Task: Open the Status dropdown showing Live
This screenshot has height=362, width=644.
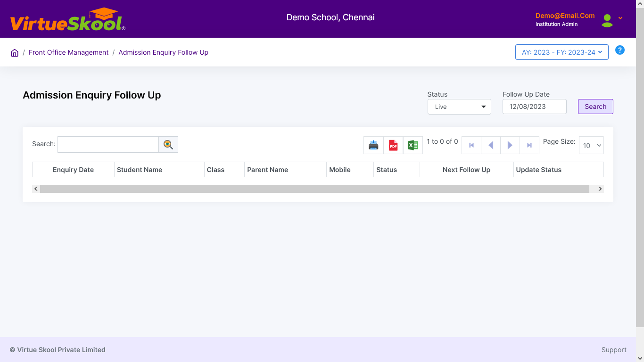Action: tap(459, 107)
